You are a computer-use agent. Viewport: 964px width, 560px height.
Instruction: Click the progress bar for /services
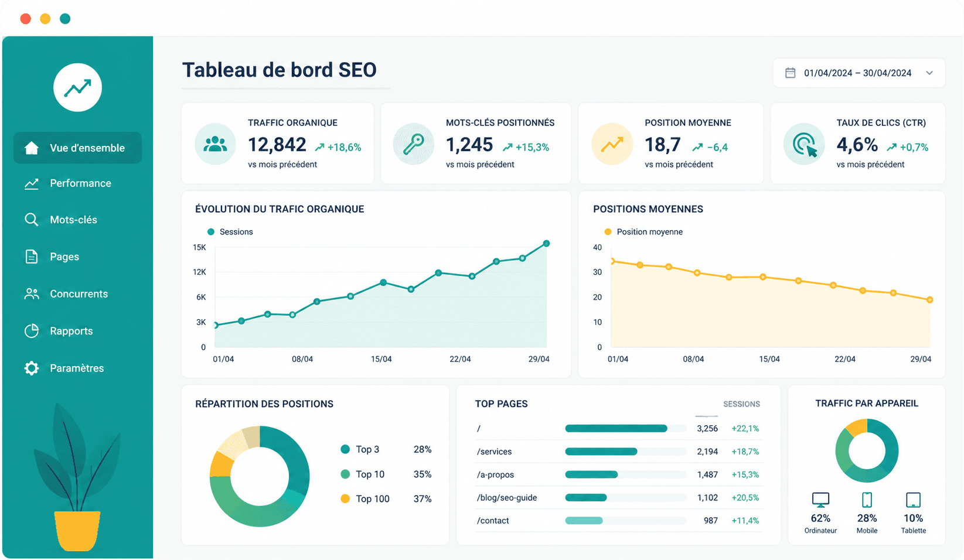tap(625, 452)
